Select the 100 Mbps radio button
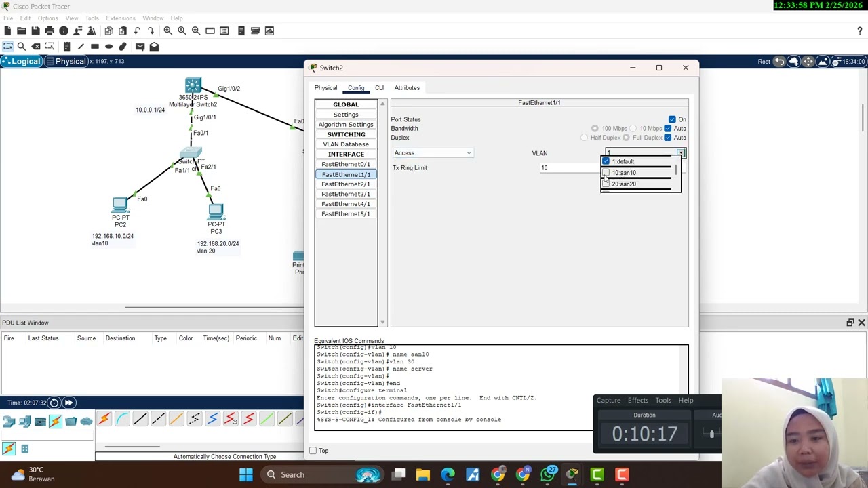The image size is (868, 488). pyautogui.click(x=595, y=128)
